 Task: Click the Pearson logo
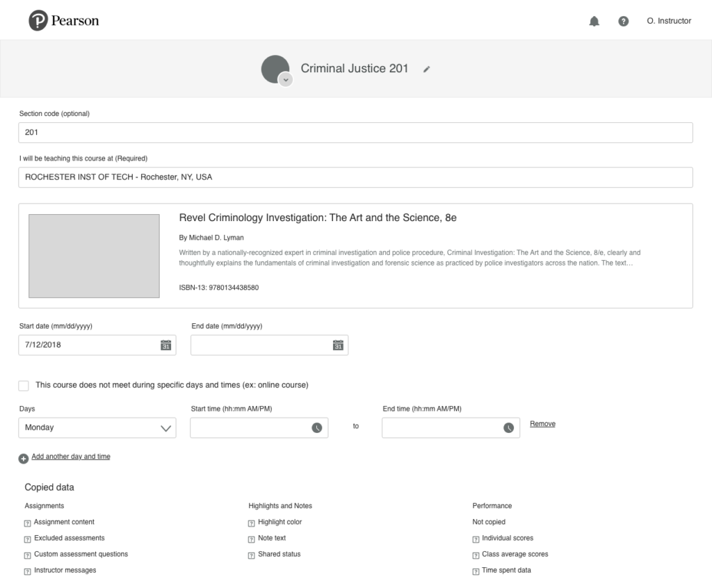tap(63, 20)
